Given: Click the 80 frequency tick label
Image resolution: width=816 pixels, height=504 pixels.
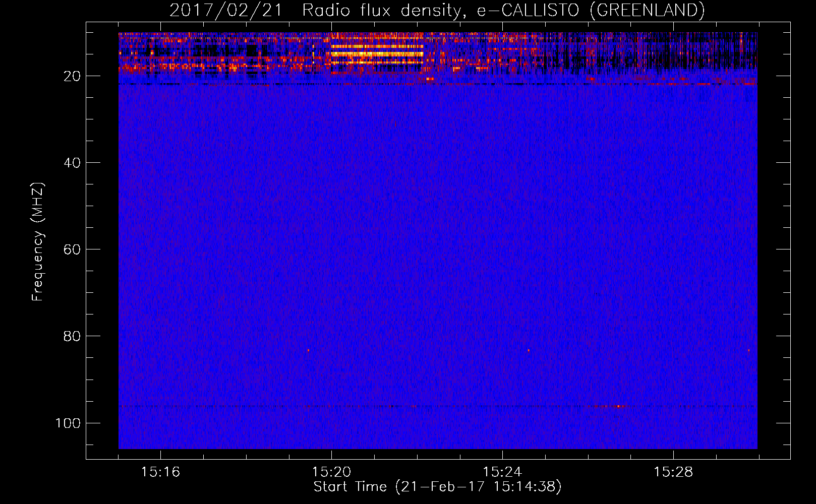Looking at the screenshot, I should point(72,336).
